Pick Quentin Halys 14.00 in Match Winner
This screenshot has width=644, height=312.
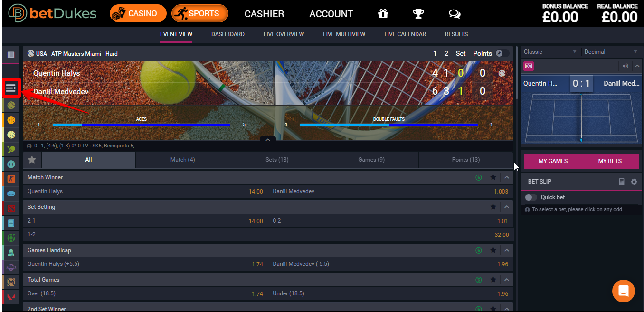[145, 191]
